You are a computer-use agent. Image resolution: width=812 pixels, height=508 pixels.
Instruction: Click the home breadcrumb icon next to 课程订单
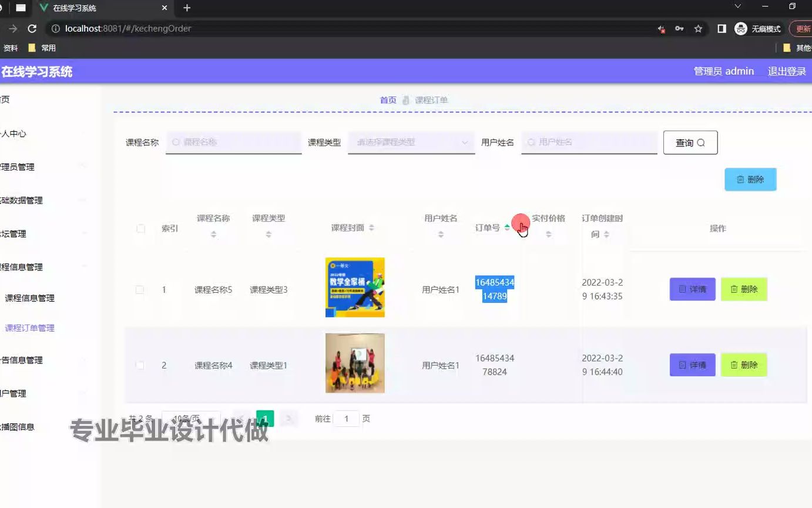pos(405,99)
